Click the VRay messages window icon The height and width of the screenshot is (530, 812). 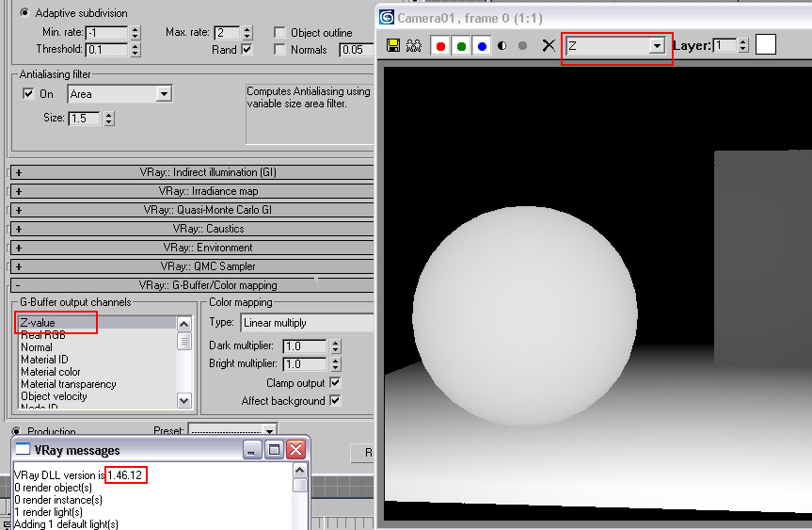click(x=23, y=449)
